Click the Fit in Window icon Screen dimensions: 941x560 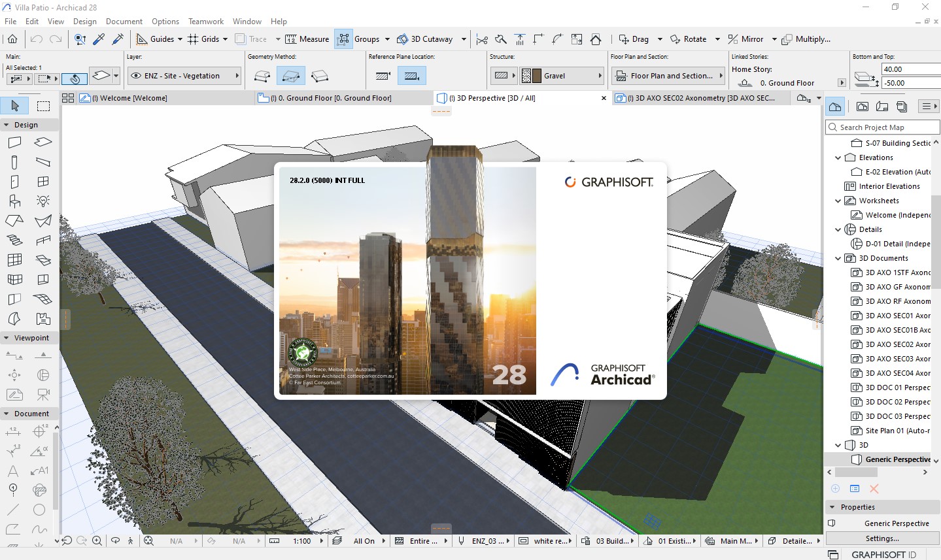coord(148,540)
